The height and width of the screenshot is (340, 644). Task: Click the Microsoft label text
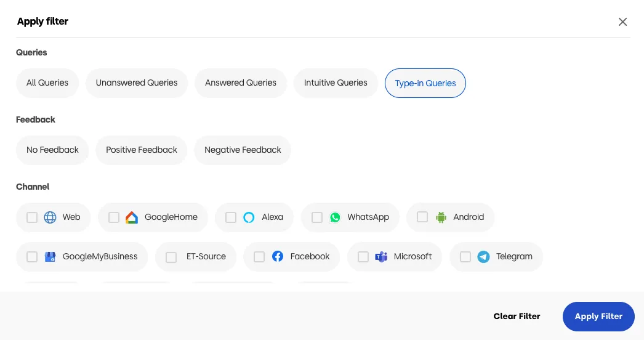pos(413,257)
